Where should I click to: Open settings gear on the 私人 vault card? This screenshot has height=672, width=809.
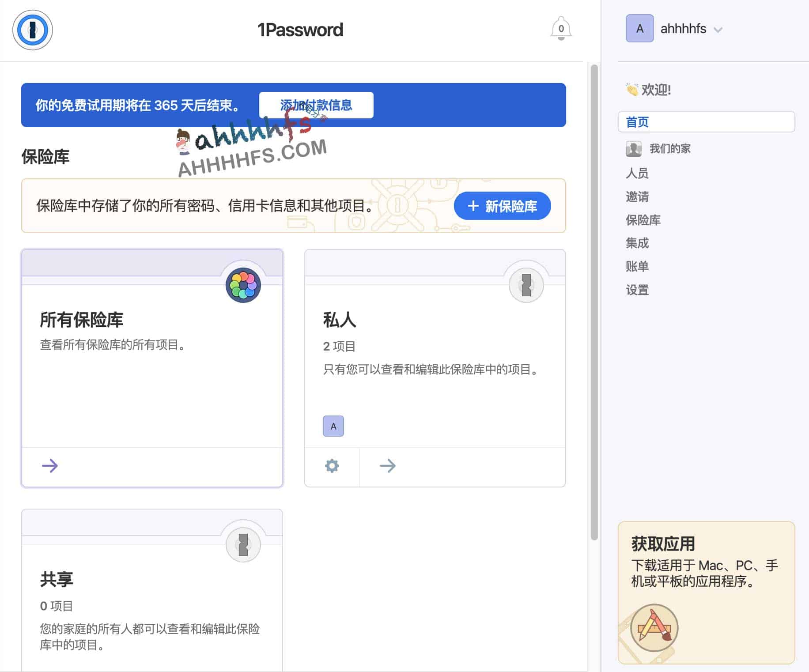[x=332, y=466]
